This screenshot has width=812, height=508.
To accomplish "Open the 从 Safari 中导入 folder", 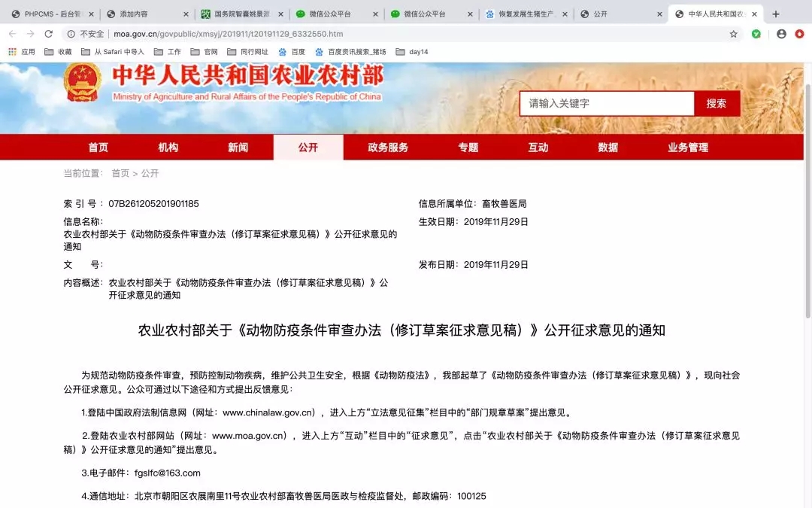I will click(112, 52).
